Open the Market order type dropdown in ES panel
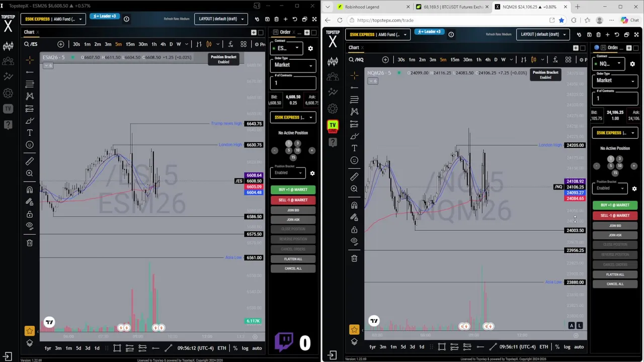The height and width of the screenshot is (362, 644). point(293,65)
